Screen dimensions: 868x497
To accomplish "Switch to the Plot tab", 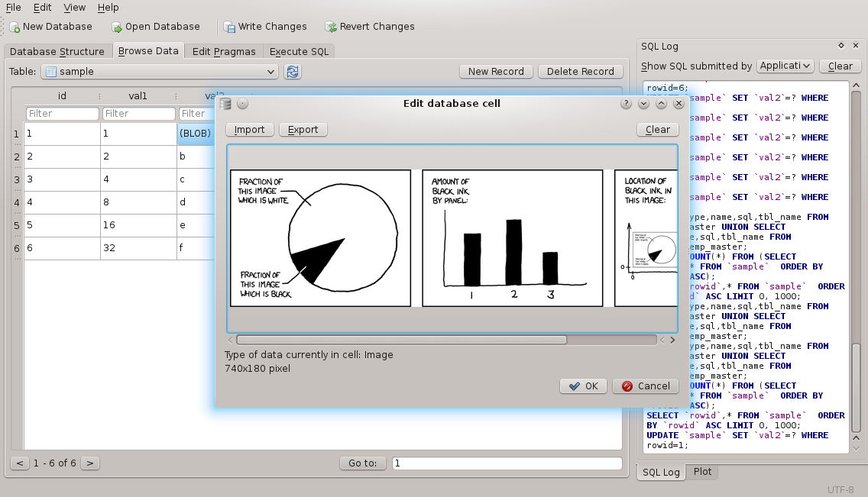I will click(x=702, y=472).
